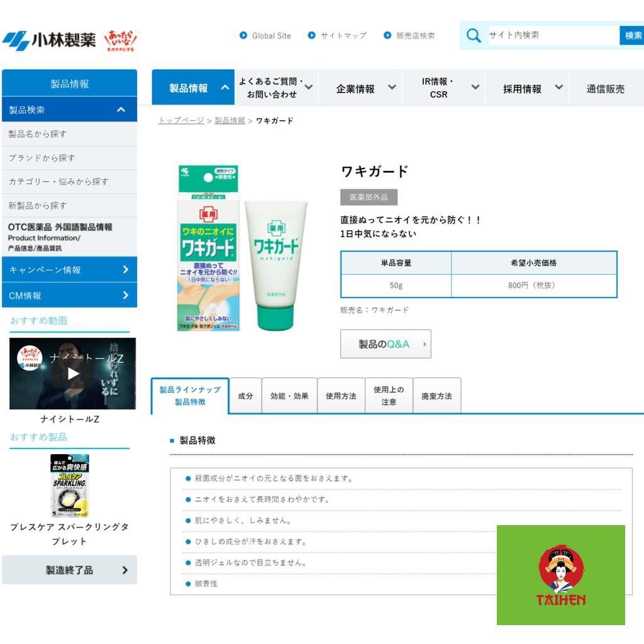Click the ワキガード product image
Viewport: 644px width, 644px height.
tap(242, 247)
